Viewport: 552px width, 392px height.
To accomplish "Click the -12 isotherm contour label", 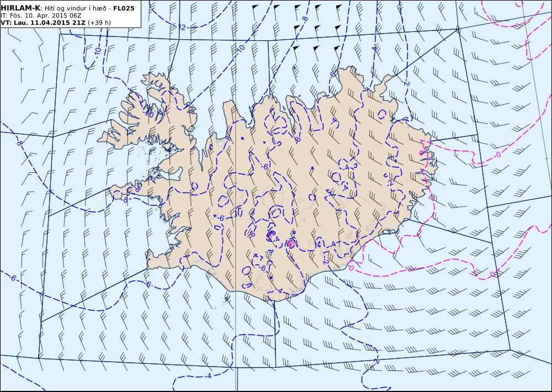I will (181, 27).
